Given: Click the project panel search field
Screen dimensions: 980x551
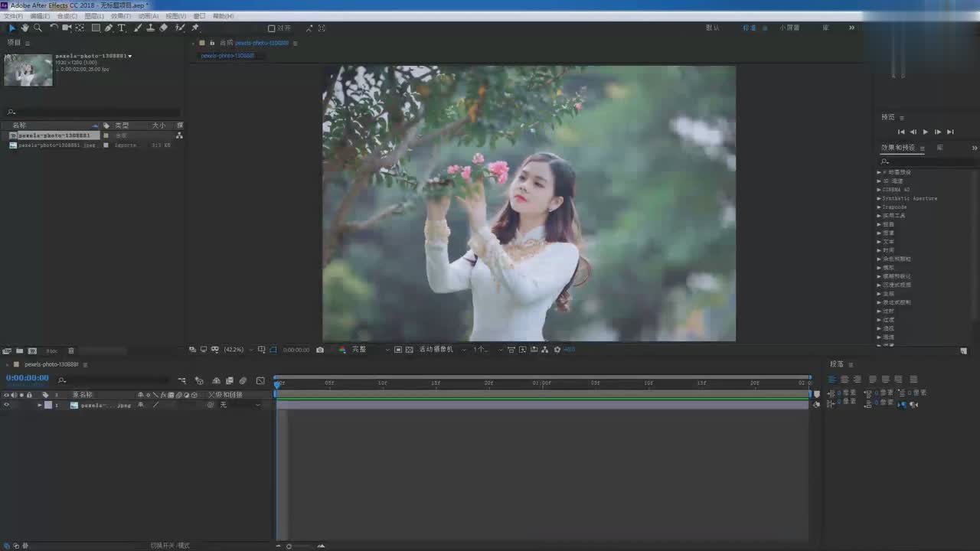Looking at the screenshot, I should (x=93, y=112).
